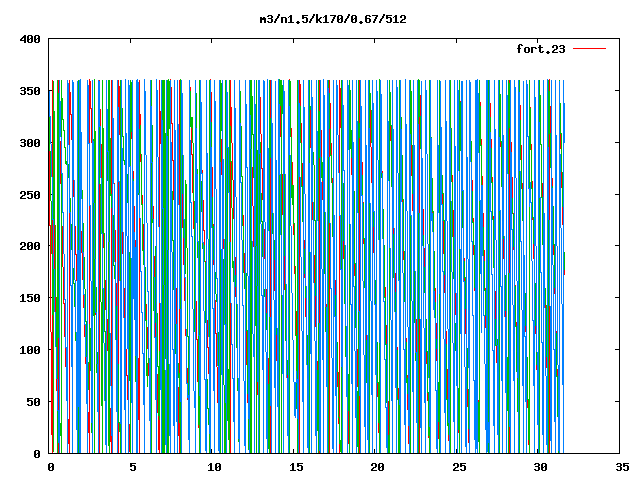Click the y-axis label 250
Viewport: 640px width, 480px height.
(30, 195)
